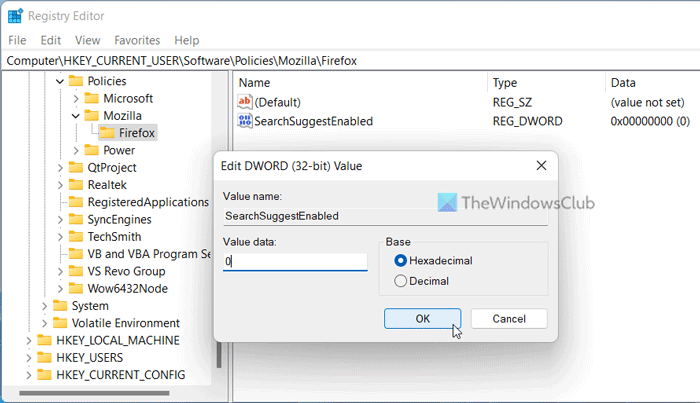Click the Microsoft folder icon

click(92, 98)
